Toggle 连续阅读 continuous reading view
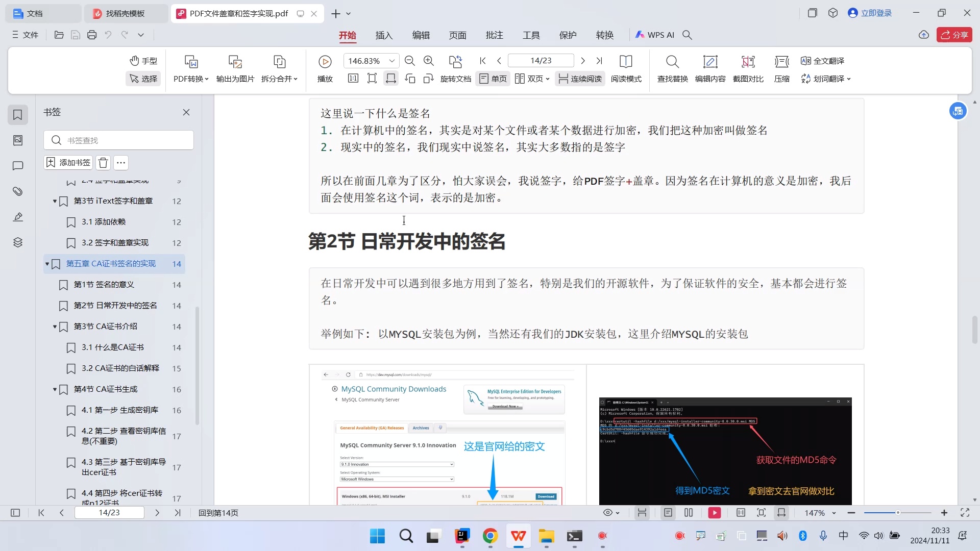Viewport: 980px width, 551px height. coord(579,79)
